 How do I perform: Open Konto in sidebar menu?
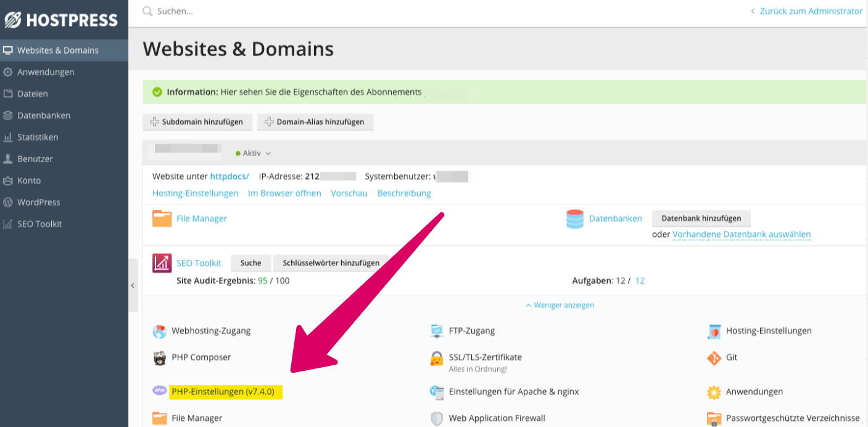pyautogui.click(x=64, y=180)
